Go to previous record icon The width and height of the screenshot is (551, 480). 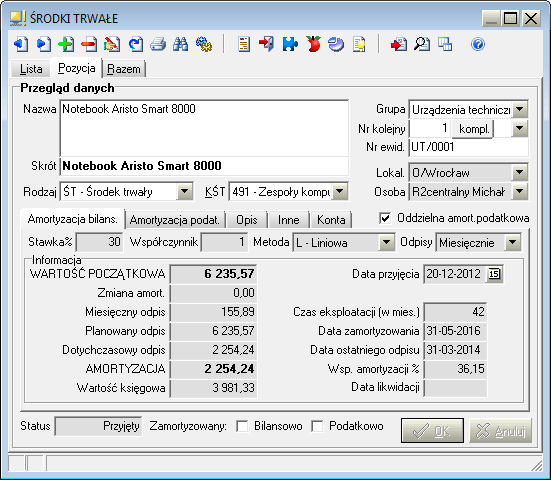(x=21, y=45)
